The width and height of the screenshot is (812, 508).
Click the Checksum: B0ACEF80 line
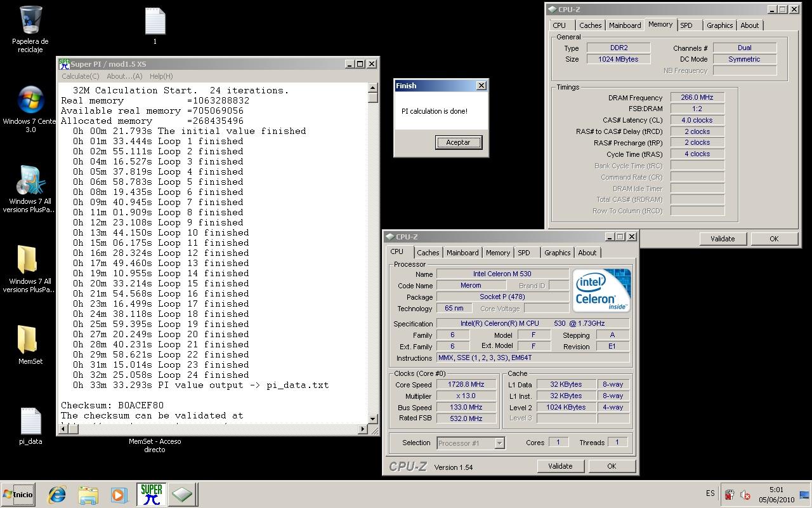(x=112, y=405)
